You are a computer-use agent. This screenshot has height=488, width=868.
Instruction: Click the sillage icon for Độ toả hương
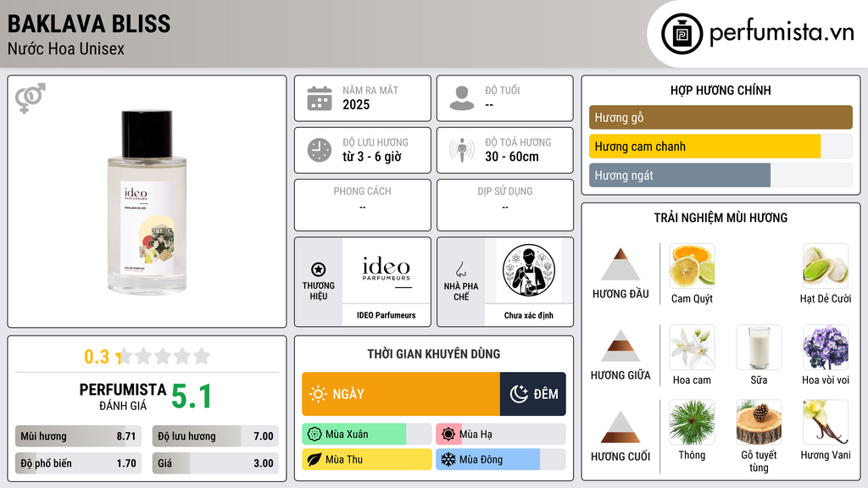pos(462,150)
